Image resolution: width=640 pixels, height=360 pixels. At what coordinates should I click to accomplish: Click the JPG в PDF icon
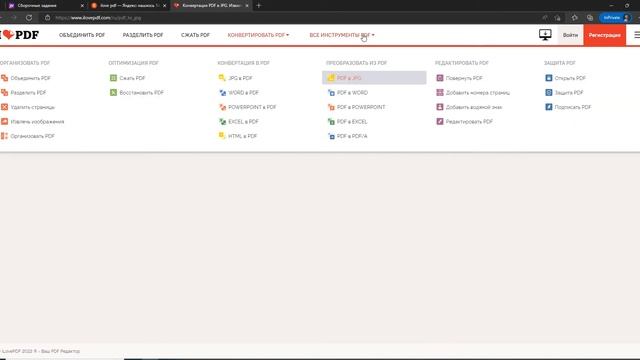(x=222, y=78)
